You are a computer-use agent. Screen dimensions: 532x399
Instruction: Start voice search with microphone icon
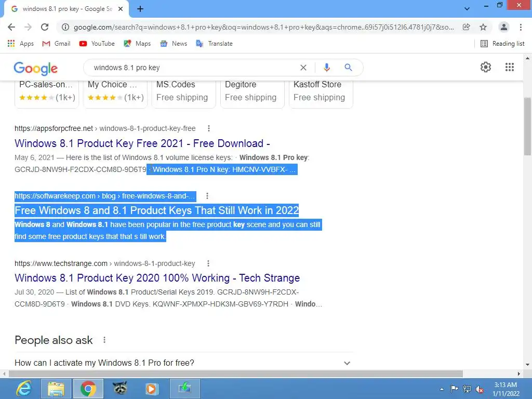327,68
